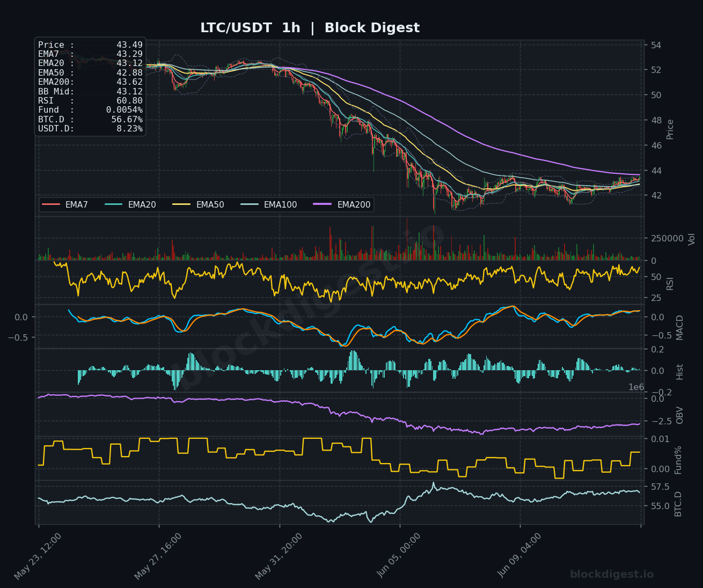Click the BTC.D panel axis label
This screenshot has width=703, height=588.
(x=678, y=504)
